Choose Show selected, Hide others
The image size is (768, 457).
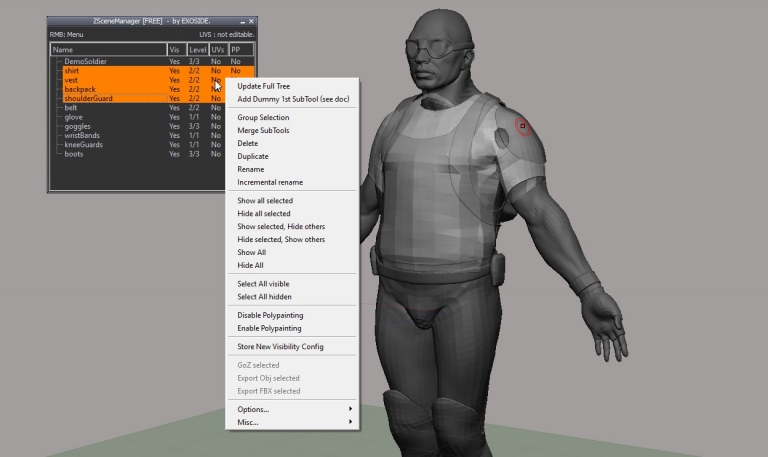pos(280,227)
